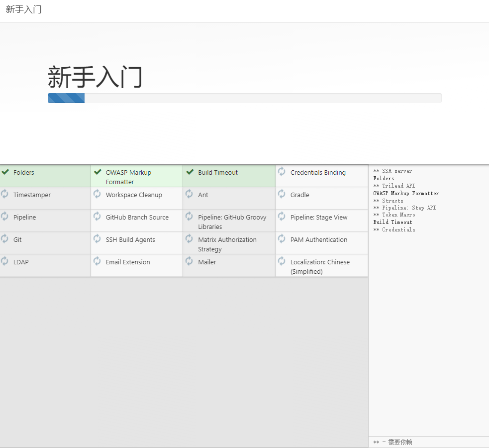The width and height of the screenshot is (489, 448).
Task: Click bold 'OWASP Markup Formatter' log entry
Action: coord(406,194)
